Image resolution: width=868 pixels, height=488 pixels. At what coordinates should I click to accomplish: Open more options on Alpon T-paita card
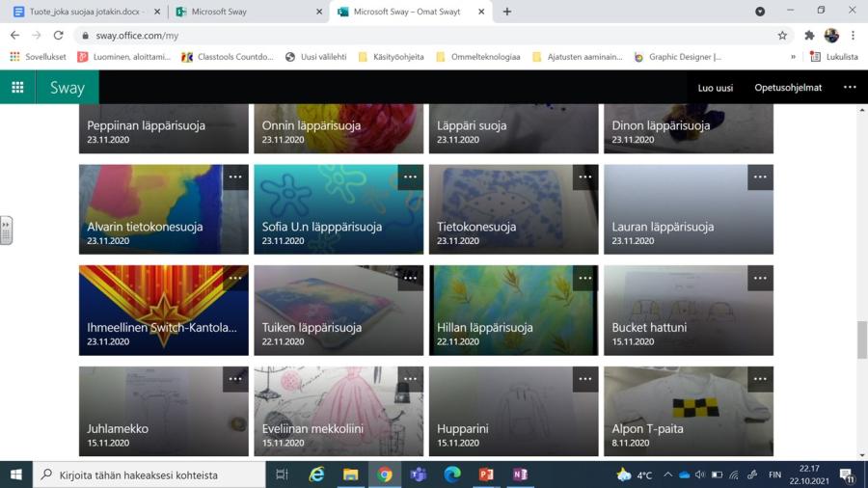760,379
